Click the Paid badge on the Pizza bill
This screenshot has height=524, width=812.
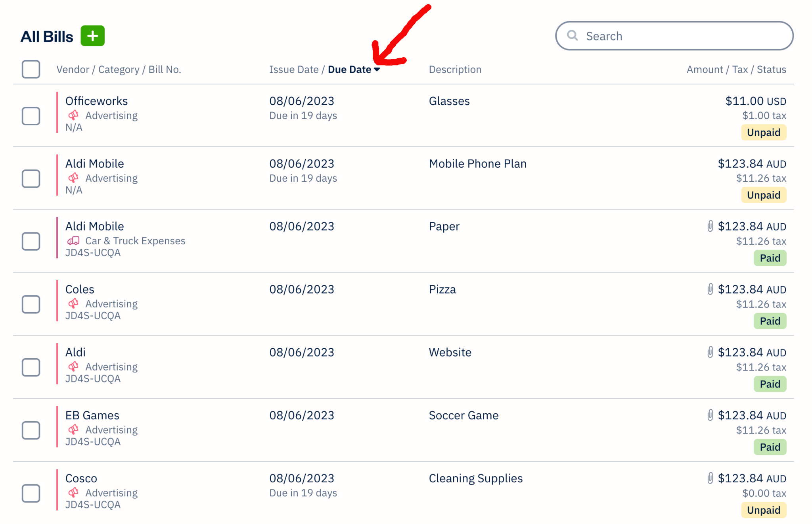coord(770,321)
